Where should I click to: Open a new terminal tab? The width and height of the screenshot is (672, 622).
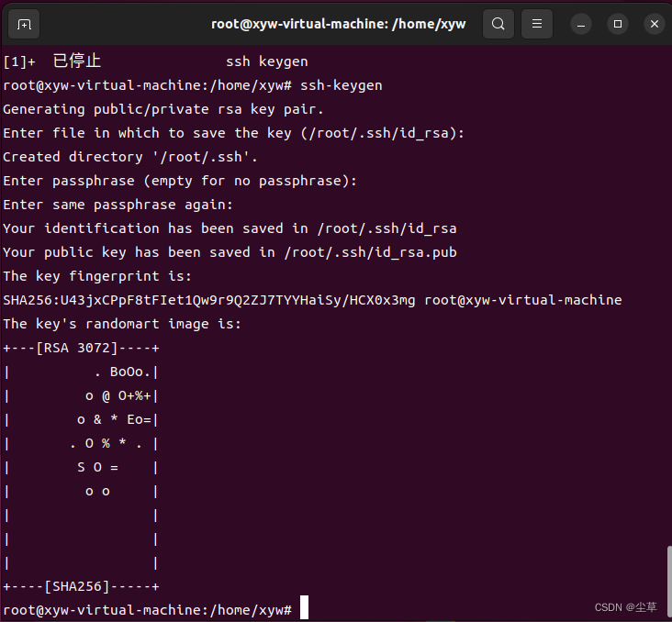pos(24,24)
